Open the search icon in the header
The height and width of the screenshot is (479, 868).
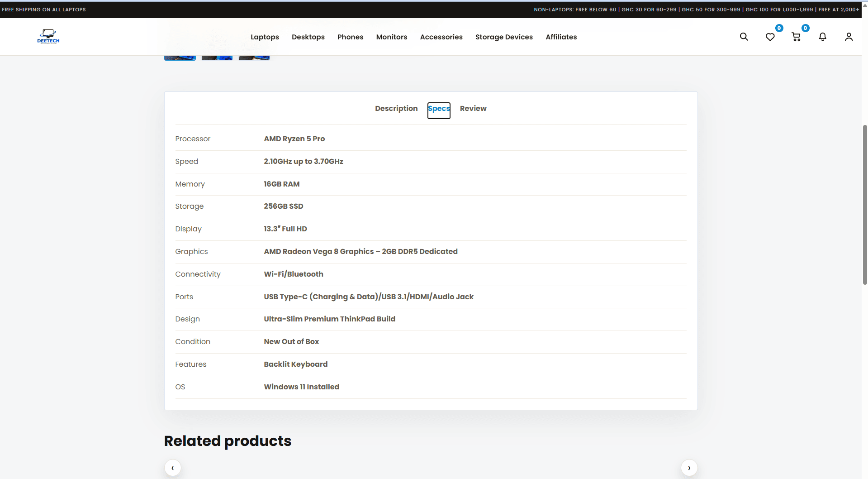pyautogui.click(x=744, y=37)
